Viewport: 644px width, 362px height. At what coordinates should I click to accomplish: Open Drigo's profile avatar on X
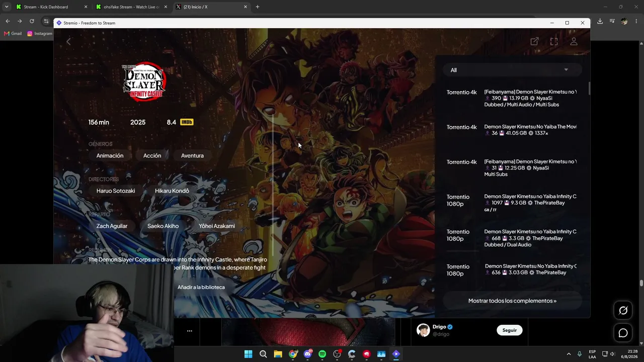pyautogui.click(x=423, y=330)
